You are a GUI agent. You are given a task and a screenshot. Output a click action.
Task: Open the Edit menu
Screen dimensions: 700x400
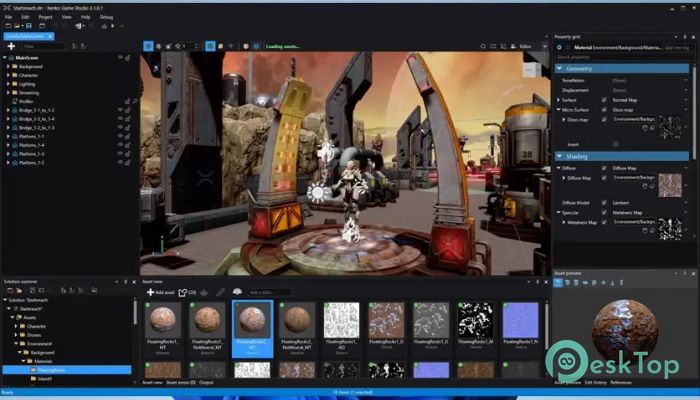(25, 17)
